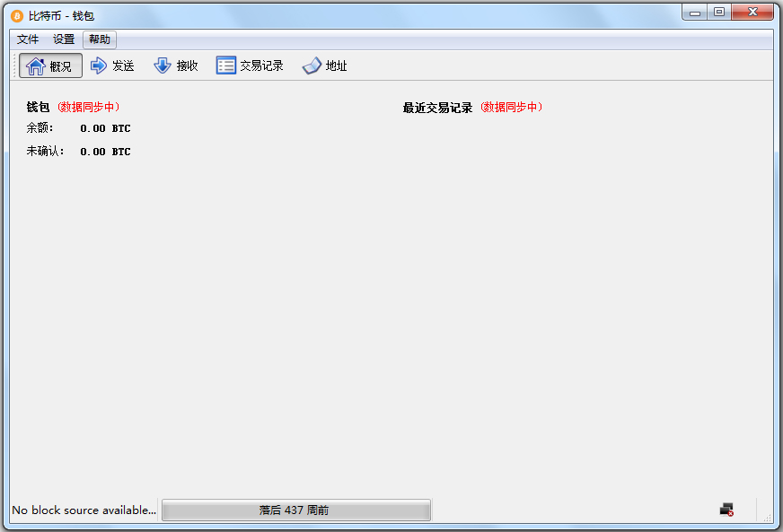Image resolution: width=783 pixels, height=532 pixels.
Task: Click the 余额 label
Action: pos(40,128)
